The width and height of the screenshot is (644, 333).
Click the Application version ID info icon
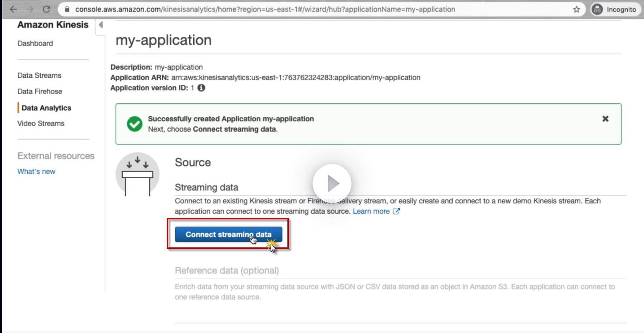click(x=201, y=88)
